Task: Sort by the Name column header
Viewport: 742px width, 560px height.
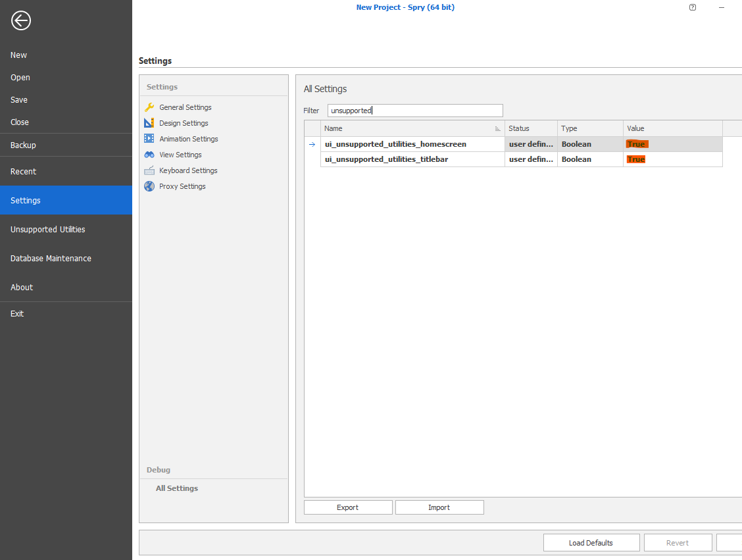Action: pyautogui.click(x=408, y=128)
